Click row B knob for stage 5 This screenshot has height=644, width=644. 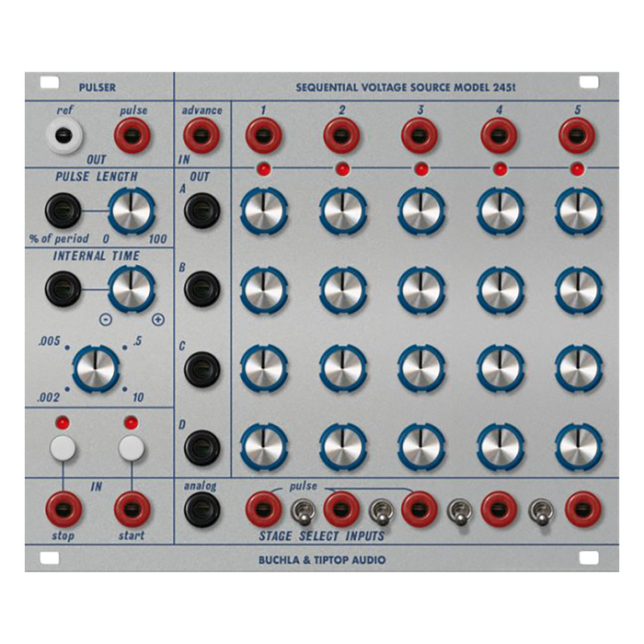click(x=579, y=290)
